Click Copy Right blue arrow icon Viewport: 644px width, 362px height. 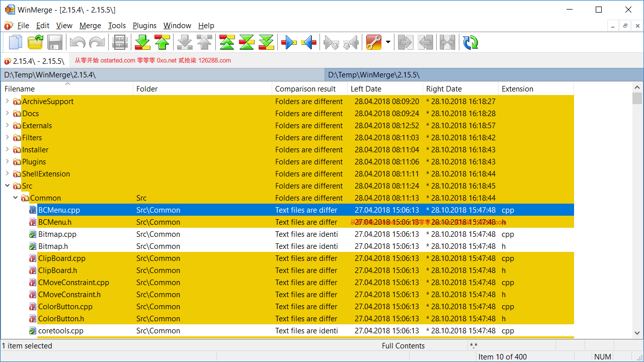(x=289, y=42)
